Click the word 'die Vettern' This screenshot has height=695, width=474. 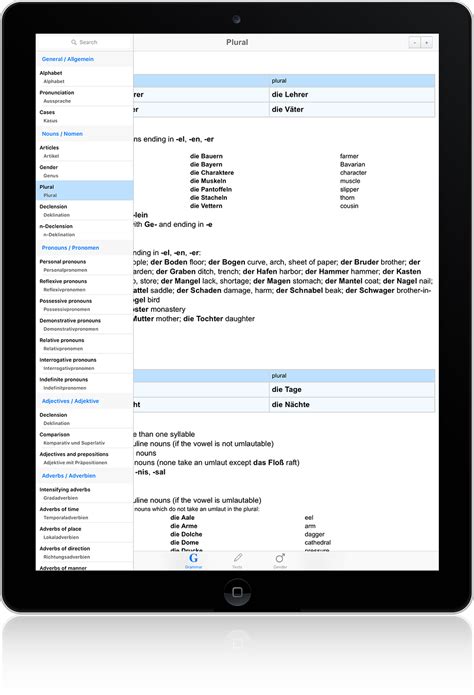206,206
